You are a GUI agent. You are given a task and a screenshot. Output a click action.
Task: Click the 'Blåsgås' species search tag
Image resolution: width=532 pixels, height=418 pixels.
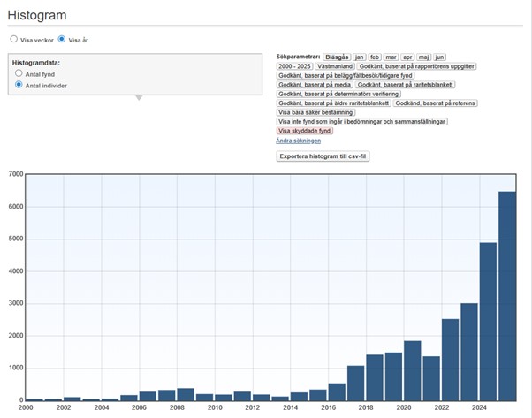click(337, 57)
